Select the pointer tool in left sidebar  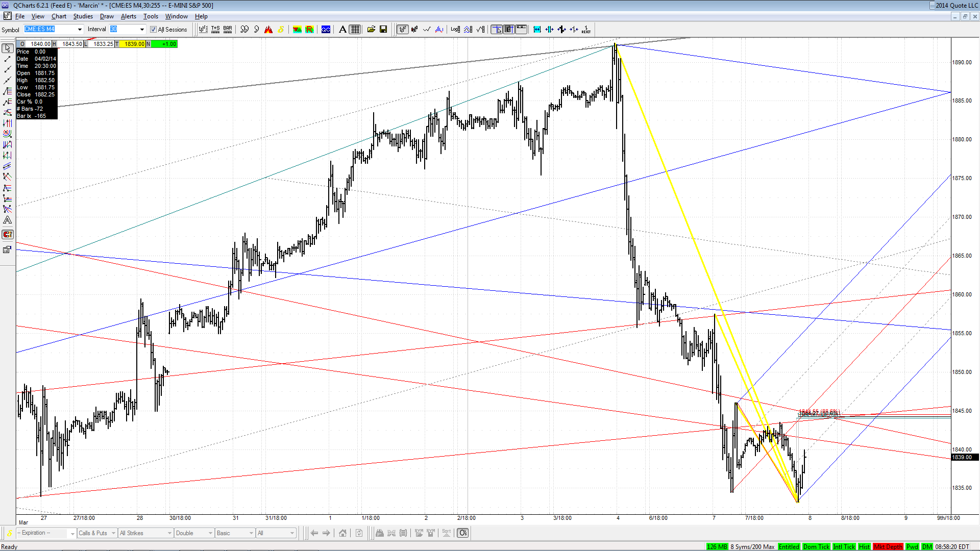[x=7, y=48]
